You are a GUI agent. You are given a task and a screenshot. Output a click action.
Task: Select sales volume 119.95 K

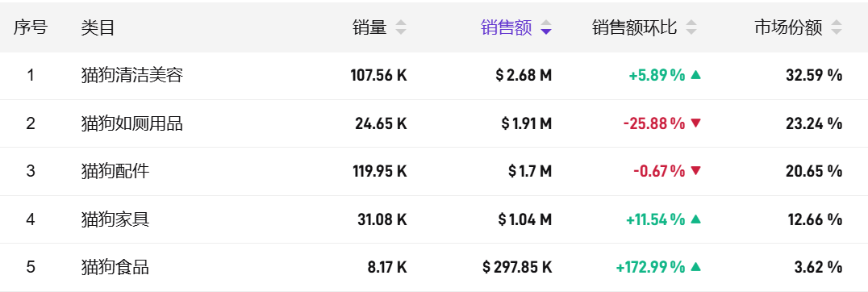point(380,172)
